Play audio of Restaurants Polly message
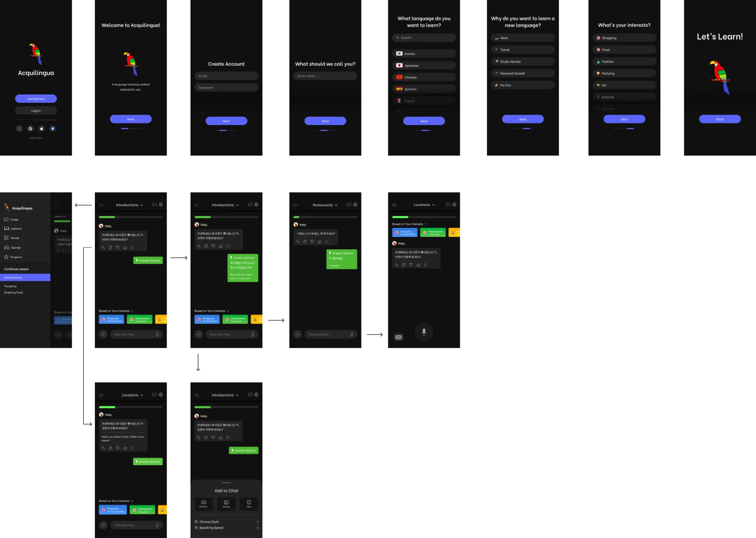 [327, 241]
